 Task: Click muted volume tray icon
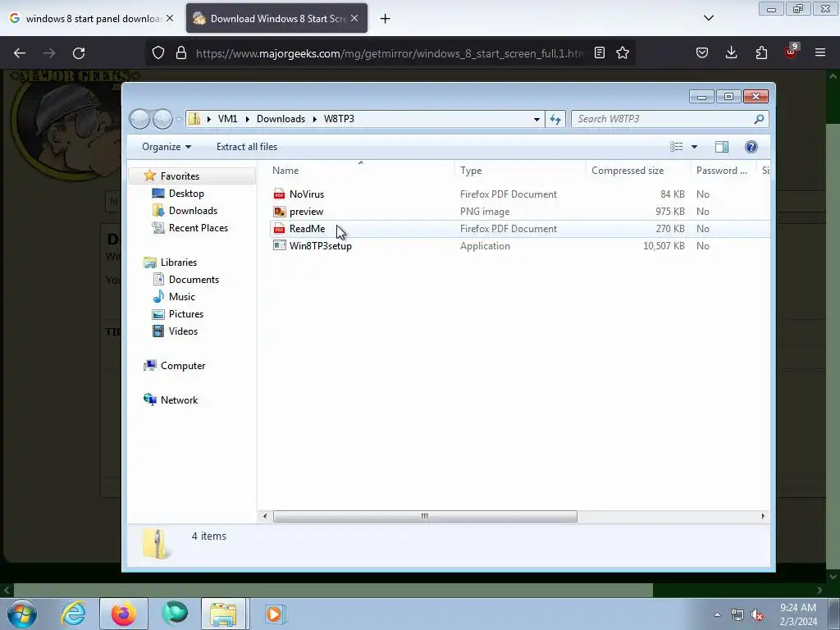tap(757, 615)
